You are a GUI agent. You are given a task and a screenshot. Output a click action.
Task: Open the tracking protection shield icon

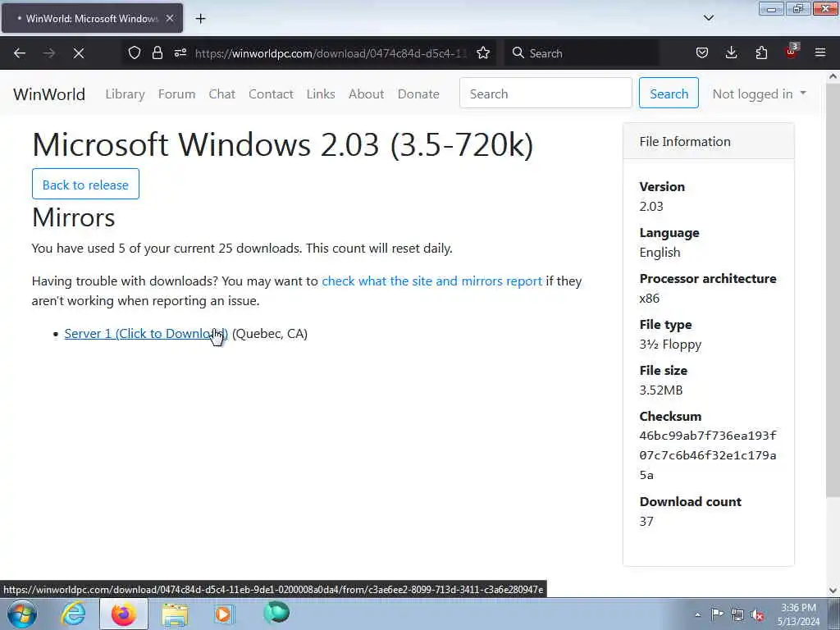click(x=135, y=53)
